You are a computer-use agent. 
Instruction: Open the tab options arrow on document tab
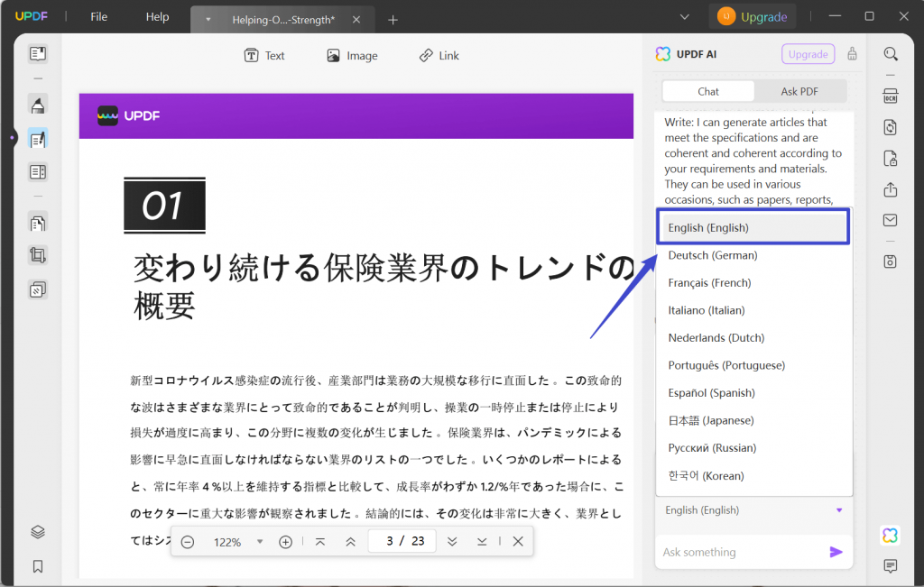208,20
